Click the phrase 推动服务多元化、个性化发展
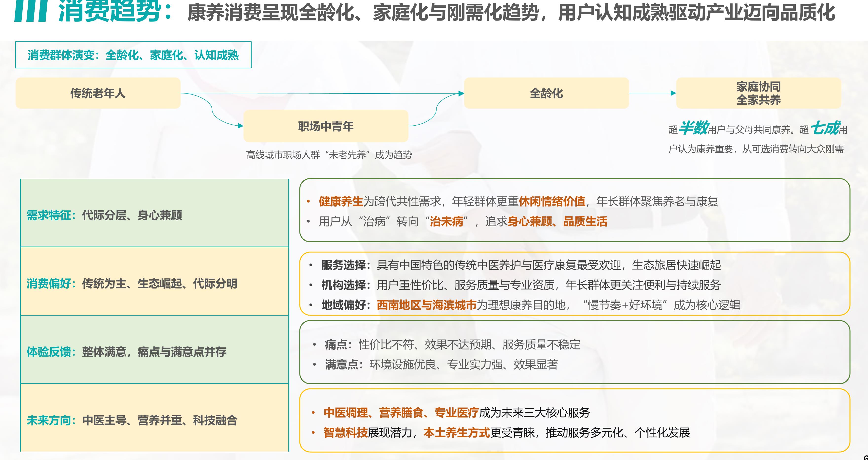This screenshot has width=868, height=460. coord(618,432)
